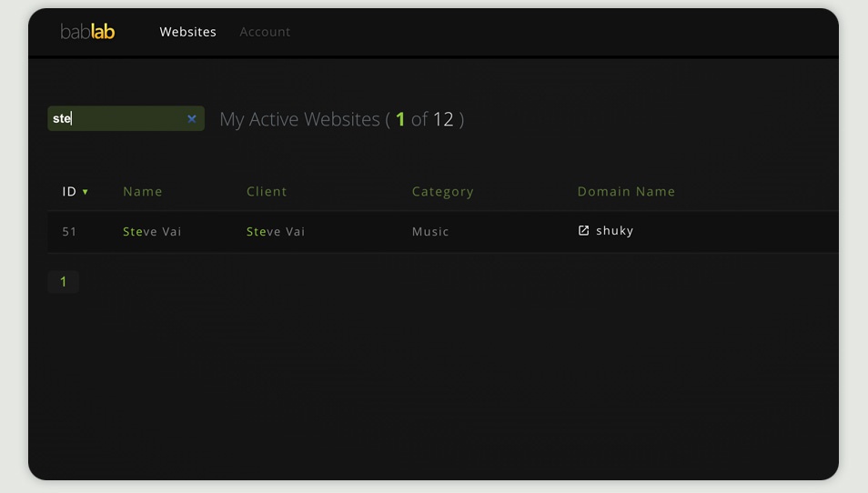Select Steve Vai in the Client column

pos(276,232)
